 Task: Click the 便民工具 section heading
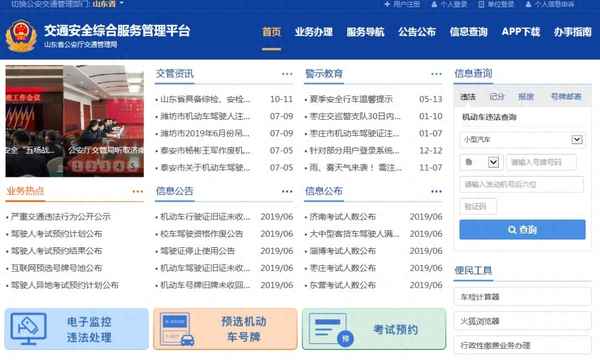(473, 271)
